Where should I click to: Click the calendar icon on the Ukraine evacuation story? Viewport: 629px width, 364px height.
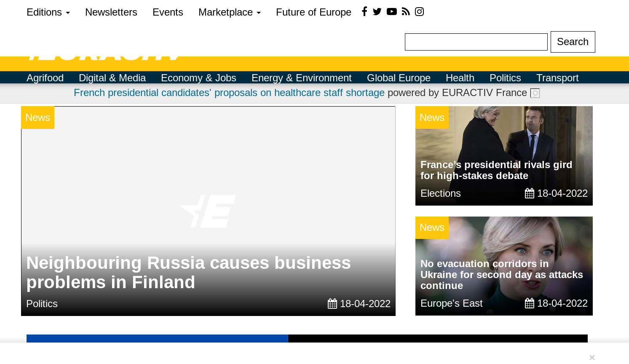530,303
